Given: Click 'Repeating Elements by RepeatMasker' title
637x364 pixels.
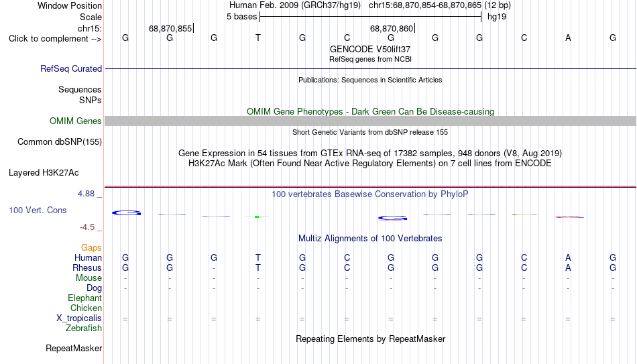Looking at the screenshot, I should pyautogui.click(x=371, y=339).
